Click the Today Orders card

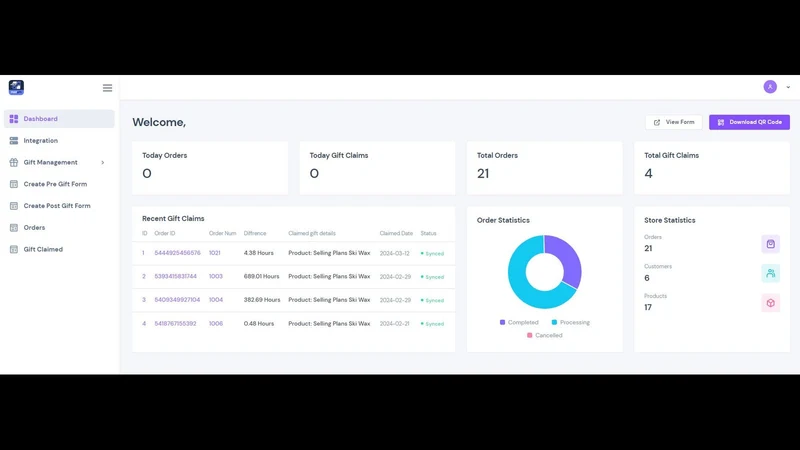pos(210,168)
